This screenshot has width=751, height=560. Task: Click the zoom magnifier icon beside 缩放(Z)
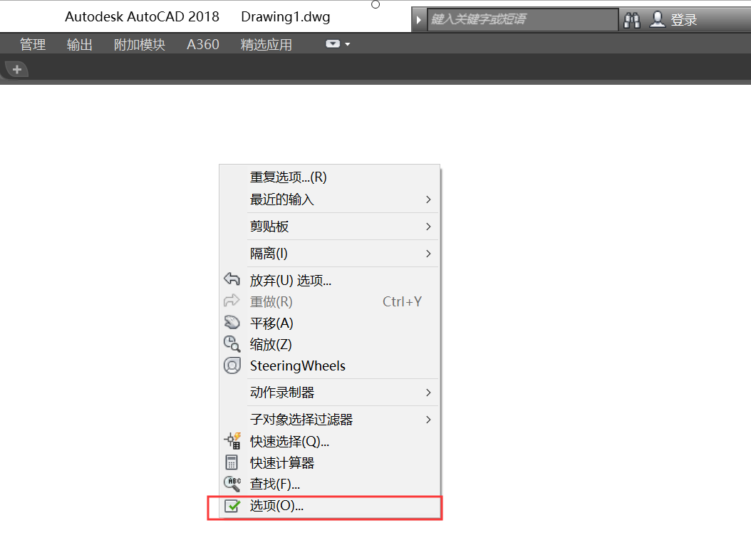(x=232, y=344)
